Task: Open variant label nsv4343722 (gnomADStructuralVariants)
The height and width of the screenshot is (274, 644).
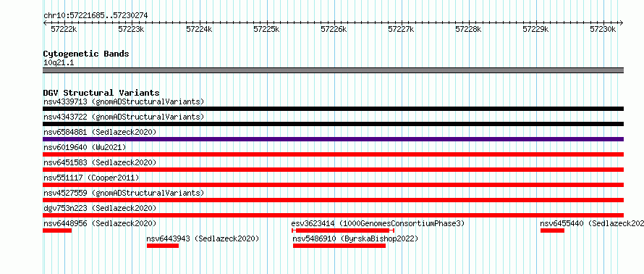Action: coord(124,117)
